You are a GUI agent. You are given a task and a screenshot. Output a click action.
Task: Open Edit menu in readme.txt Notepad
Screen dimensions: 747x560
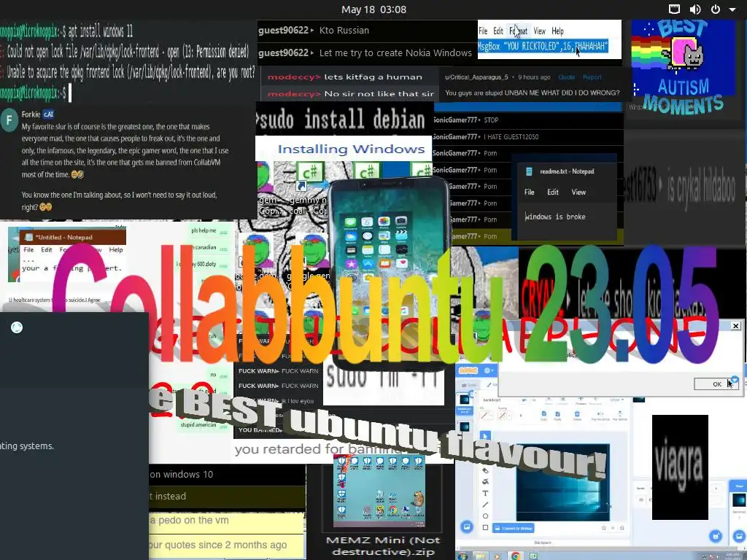[553, 192]
